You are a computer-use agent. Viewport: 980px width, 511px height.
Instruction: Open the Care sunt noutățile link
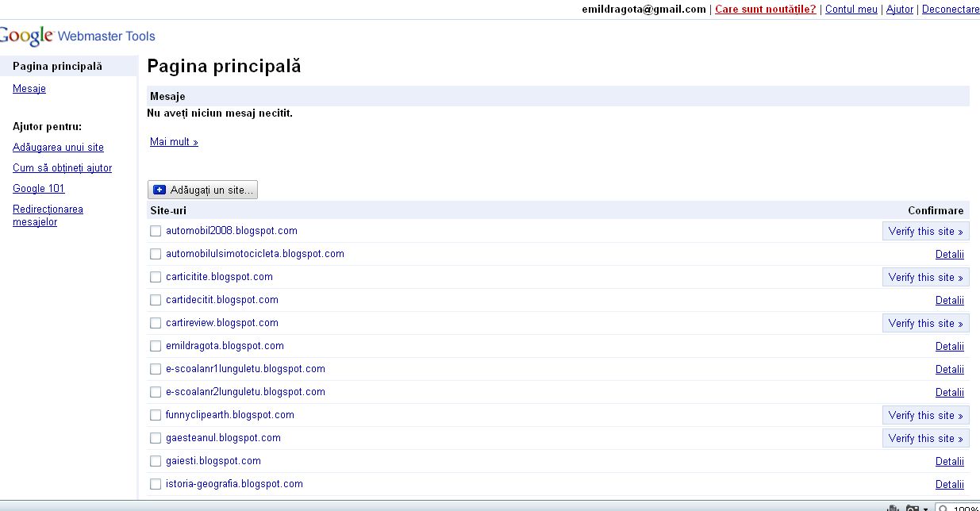tap(765, 10)
